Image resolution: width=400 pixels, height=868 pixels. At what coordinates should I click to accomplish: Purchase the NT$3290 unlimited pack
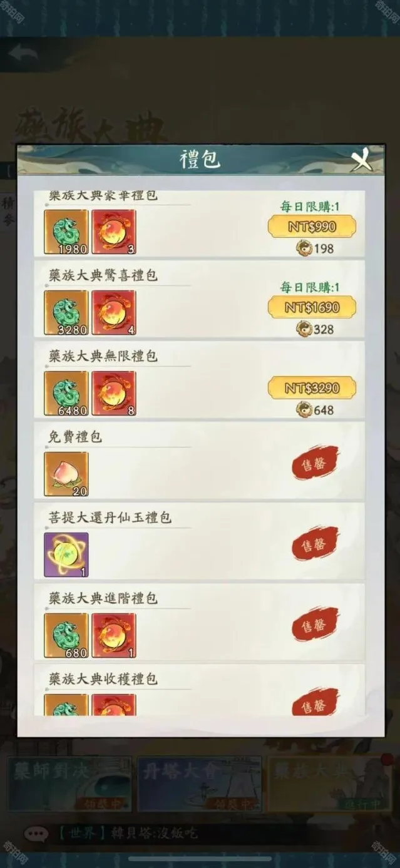[x=312, y=388]
